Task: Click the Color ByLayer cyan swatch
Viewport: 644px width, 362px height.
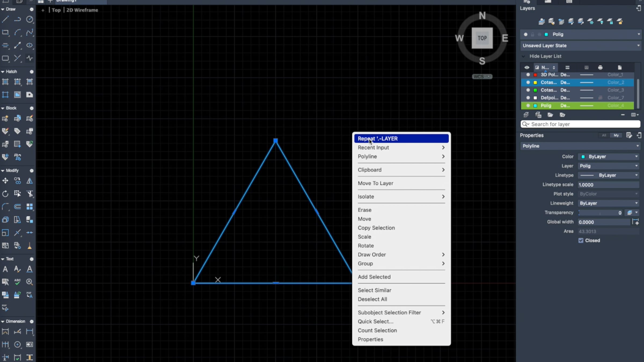Action: pyautogui.click(x=583, y=157)
